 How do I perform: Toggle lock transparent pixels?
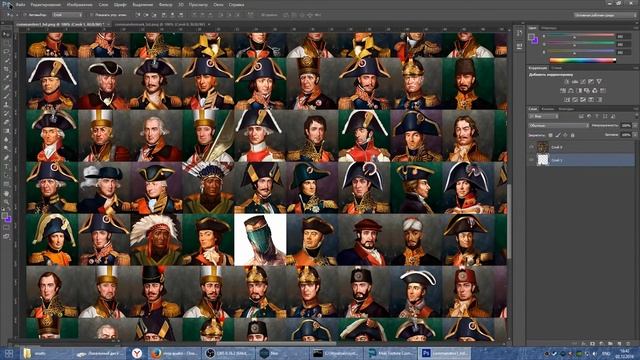(550, 135)
